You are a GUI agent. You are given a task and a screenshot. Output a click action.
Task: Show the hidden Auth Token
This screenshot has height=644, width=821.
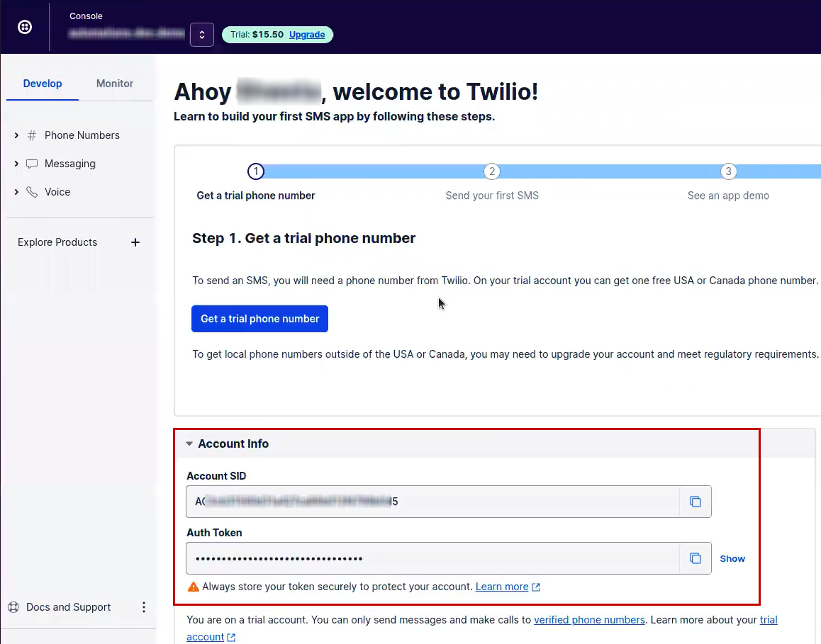click(732, 559)
